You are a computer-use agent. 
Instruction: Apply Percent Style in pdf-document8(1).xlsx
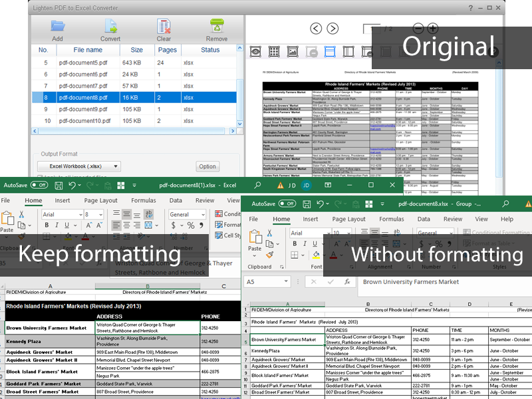point(191,225)
